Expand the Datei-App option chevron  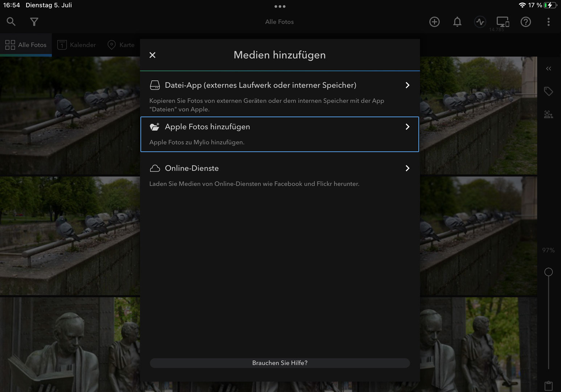click(x=408, y=85)
